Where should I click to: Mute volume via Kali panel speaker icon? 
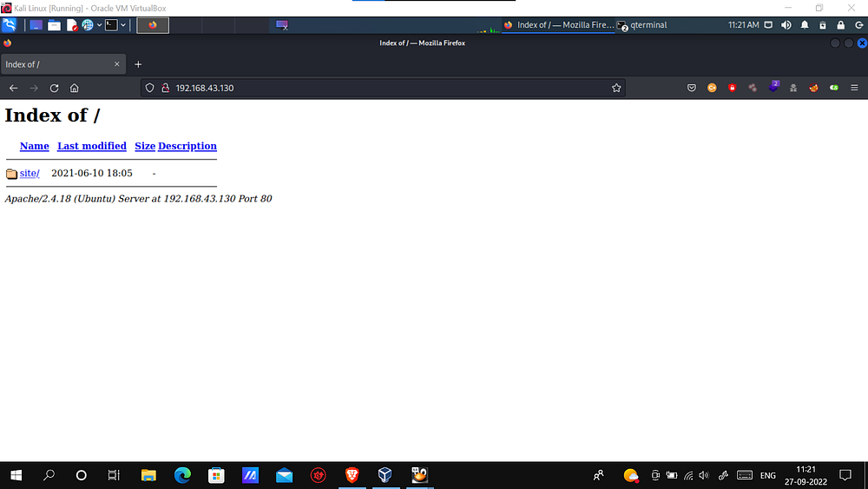point(786,25)
